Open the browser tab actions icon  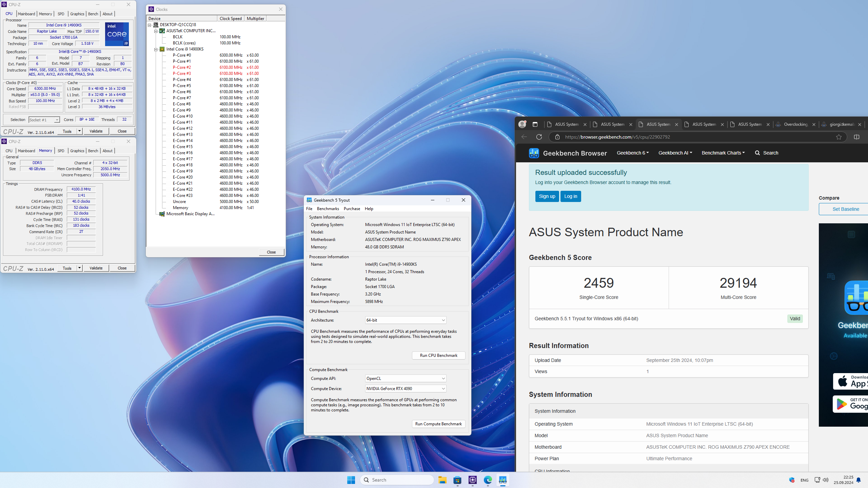[x=535, y=124]
